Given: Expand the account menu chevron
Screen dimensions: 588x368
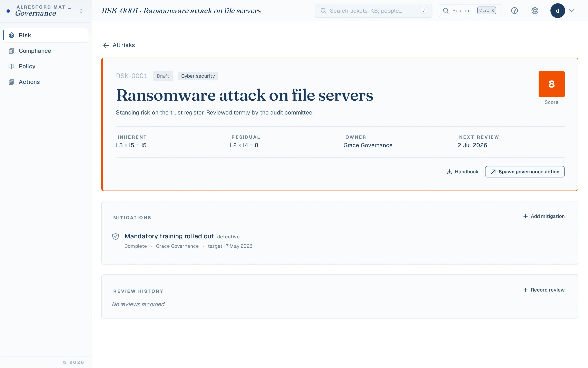Looking at the screenshot, I should (572, 11).
